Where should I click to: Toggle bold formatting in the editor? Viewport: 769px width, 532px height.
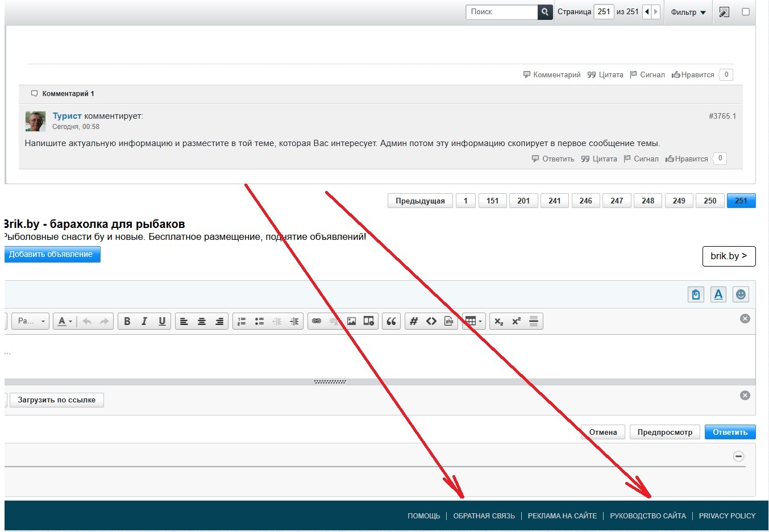pos(127,321)
